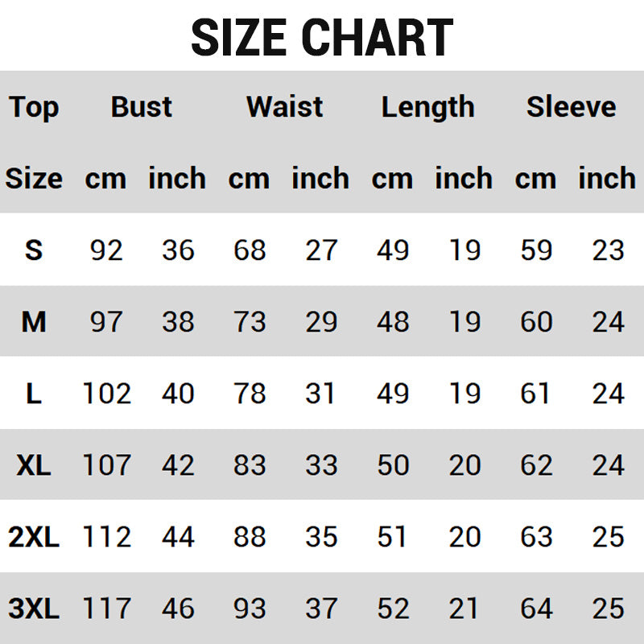This screenshot has width=644, height=644.
Task: Click the Sleeve column header
Action: coord(572,107)
